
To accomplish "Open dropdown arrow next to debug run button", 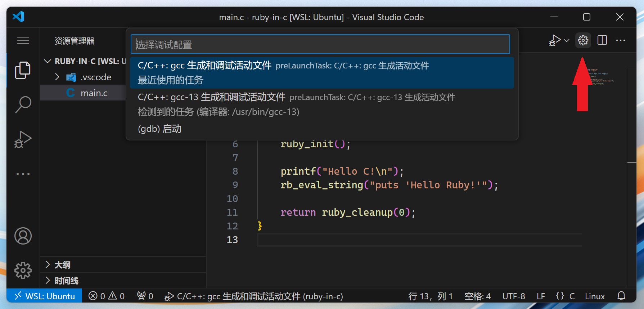I will 567,40.
